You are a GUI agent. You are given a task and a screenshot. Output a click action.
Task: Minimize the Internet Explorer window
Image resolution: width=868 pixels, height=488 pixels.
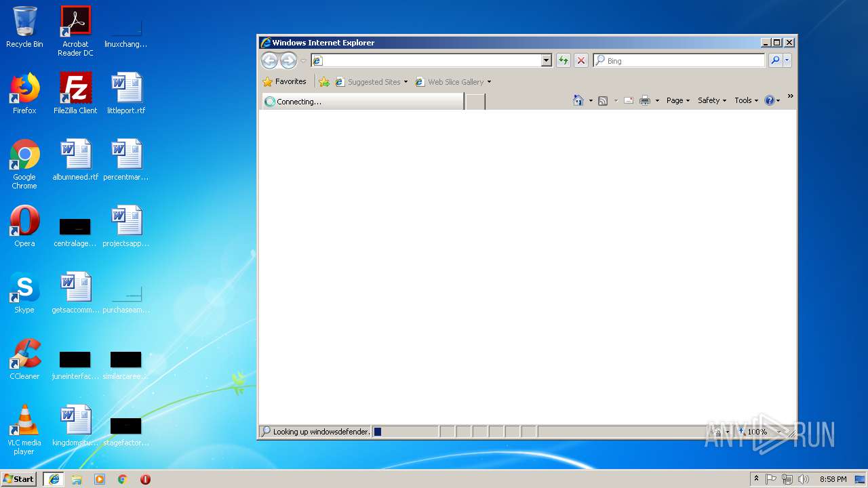click(x=766, y=42)
